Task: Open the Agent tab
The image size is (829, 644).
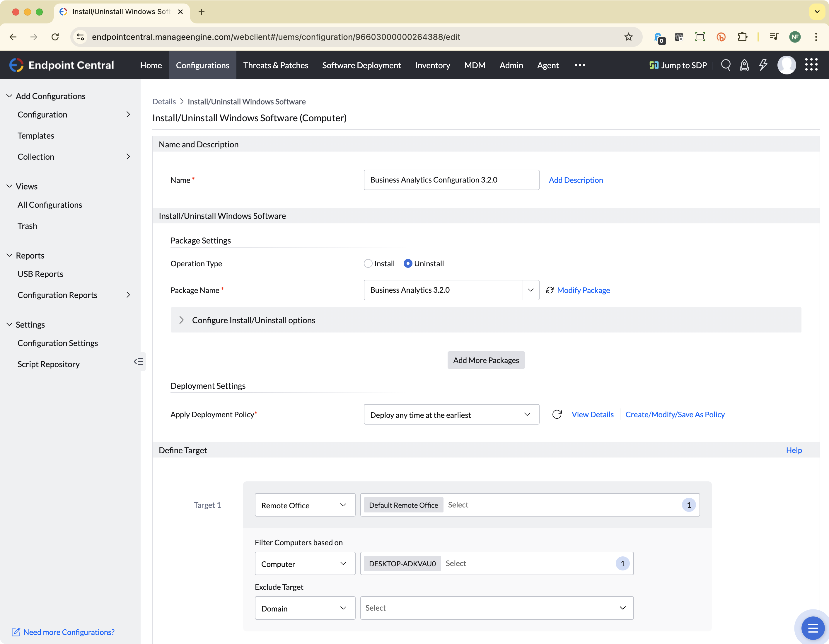Action: (547, 65)
